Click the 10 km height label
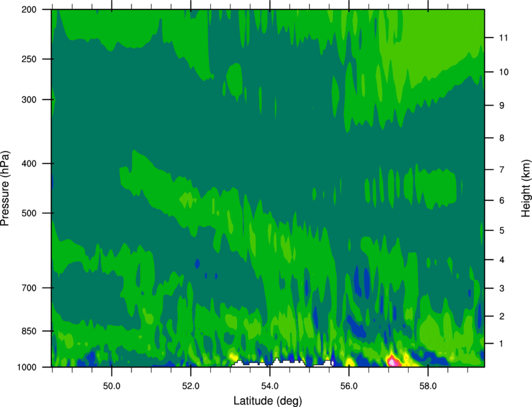532x407 pixels. 504,72
